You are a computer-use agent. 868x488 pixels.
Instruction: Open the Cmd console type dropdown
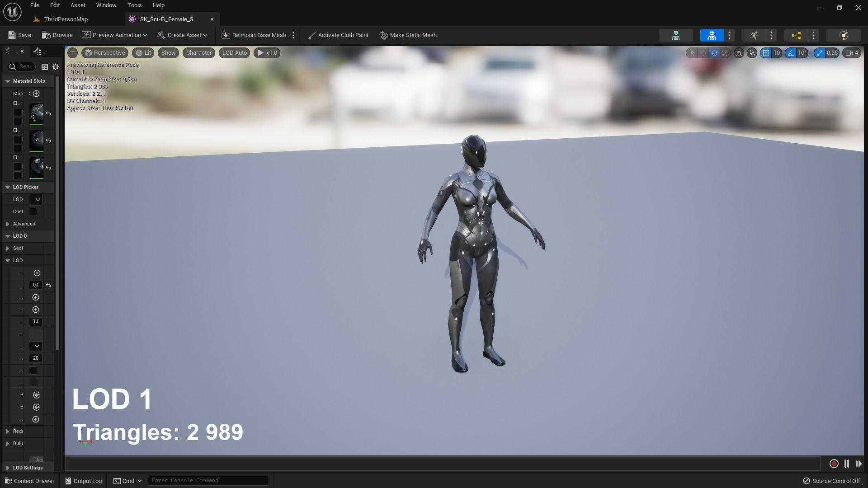tap(127, 481)
